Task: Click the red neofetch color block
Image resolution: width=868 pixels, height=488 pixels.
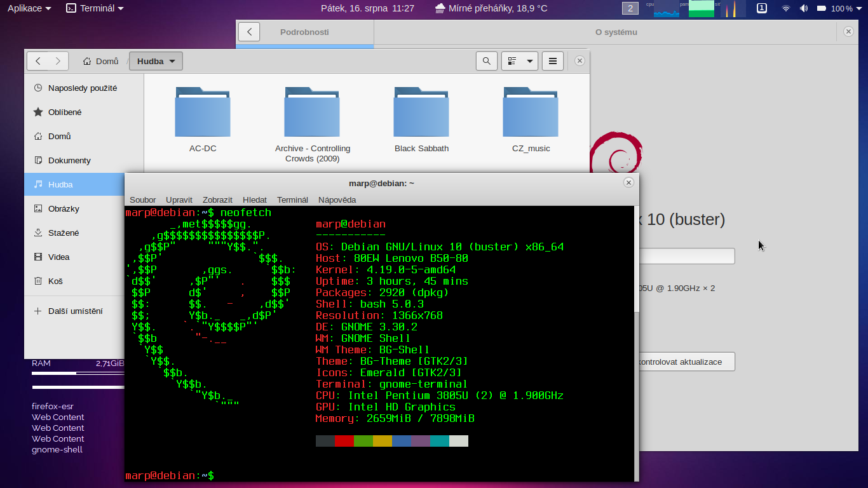Action: [x=344, y=441]
